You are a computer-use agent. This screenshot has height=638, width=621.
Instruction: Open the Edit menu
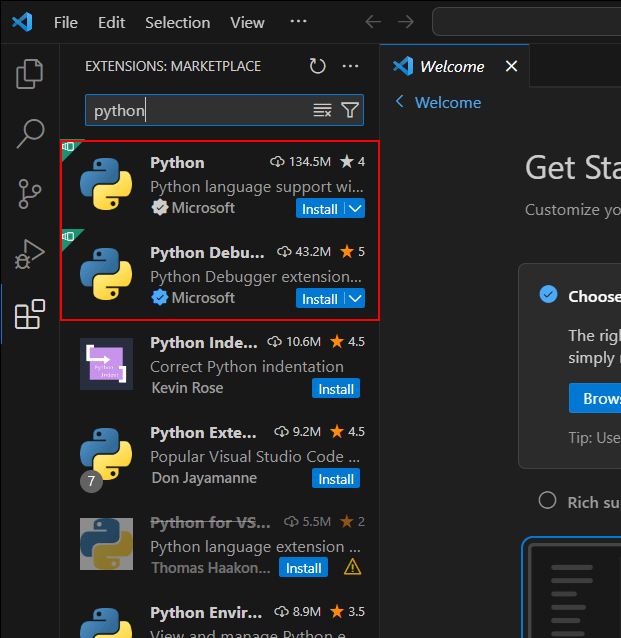coord(112,22)
